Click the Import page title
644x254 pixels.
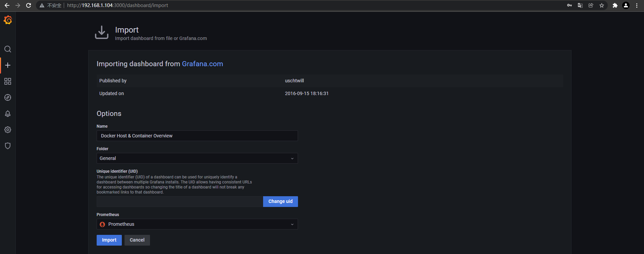pos(127,30)
